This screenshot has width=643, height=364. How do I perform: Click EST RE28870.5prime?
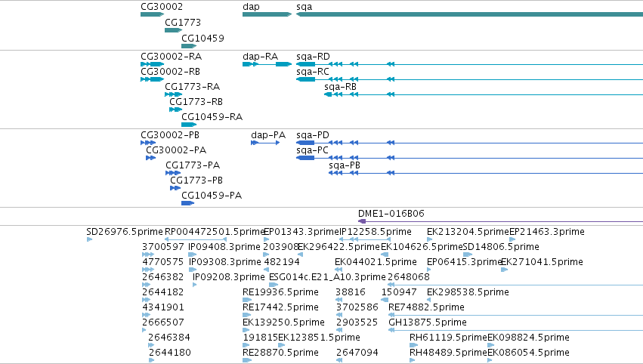tap(280, 353)
